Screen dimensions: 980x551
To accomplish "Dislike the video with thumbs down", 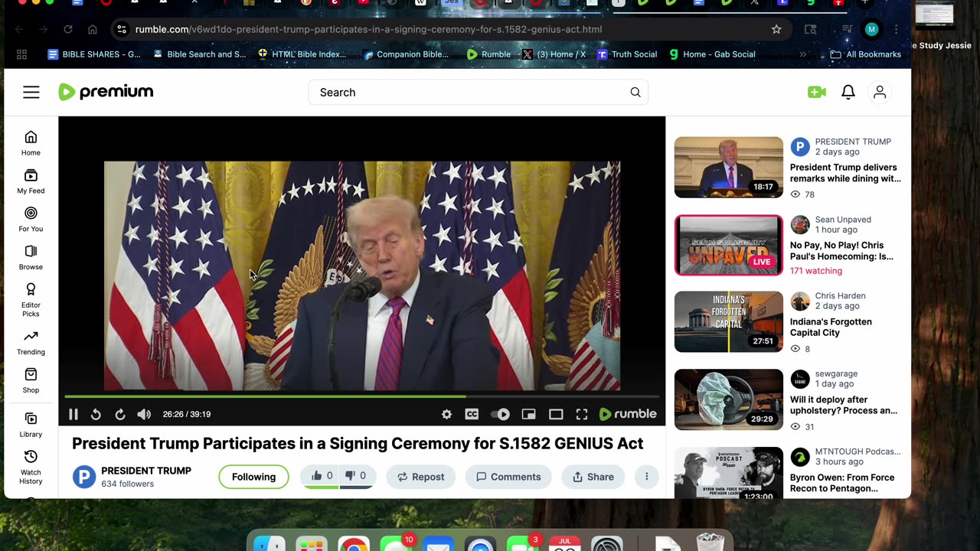I will (x=356, y=476).
